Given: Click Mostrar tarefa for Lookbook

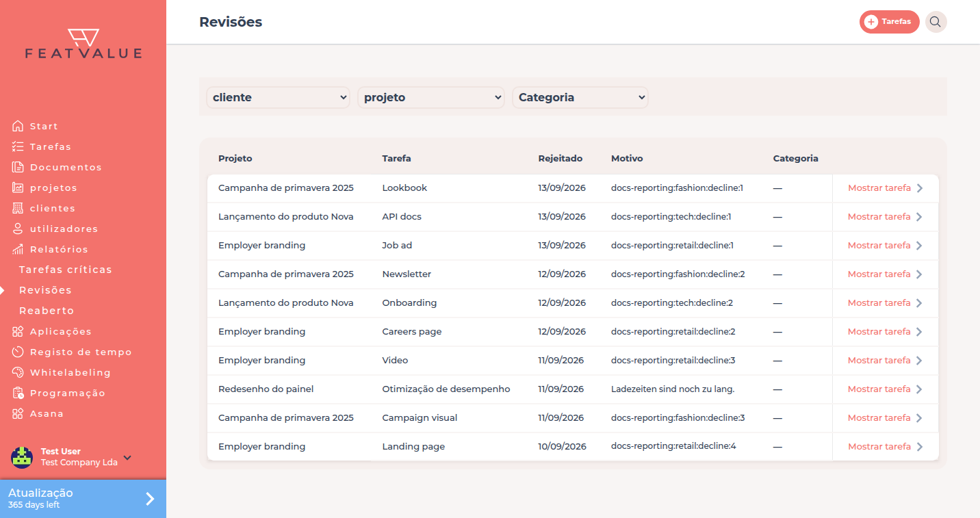Looking at the screenshot, I should (x=879, y=188).
